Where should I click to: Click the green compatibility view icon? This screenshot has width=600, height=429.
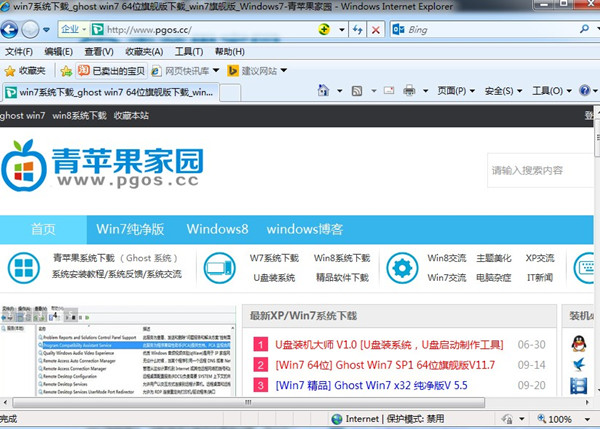click(x=324, y=29)
